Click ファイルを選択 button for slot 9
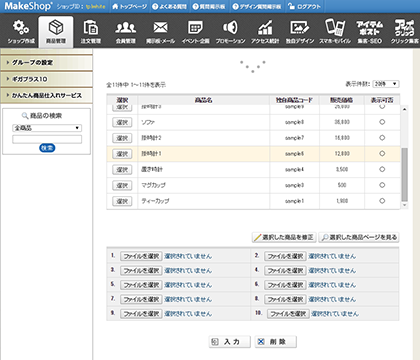The image size is (420, 360). point(141,314)
